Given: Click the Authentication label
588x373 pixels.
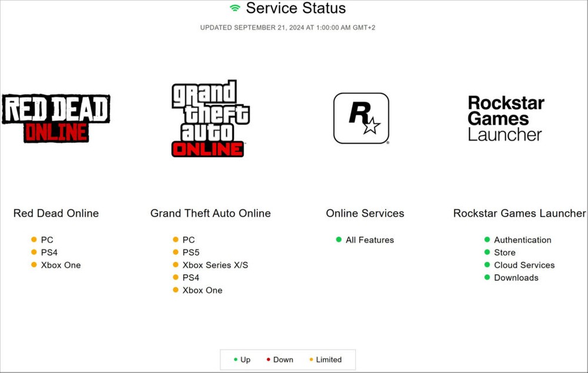Looking at the screenshot, I should tap(523, 240).
